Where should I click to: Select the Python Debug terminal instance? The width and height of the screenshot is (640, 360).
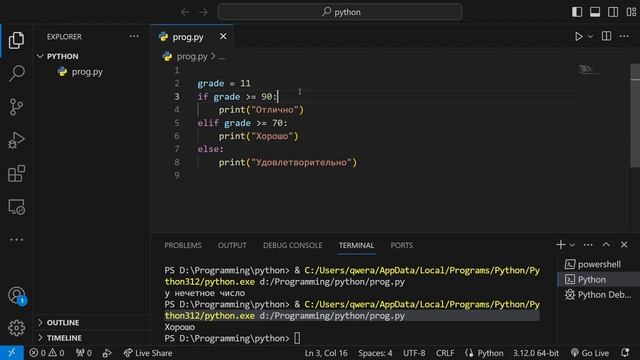599,295
